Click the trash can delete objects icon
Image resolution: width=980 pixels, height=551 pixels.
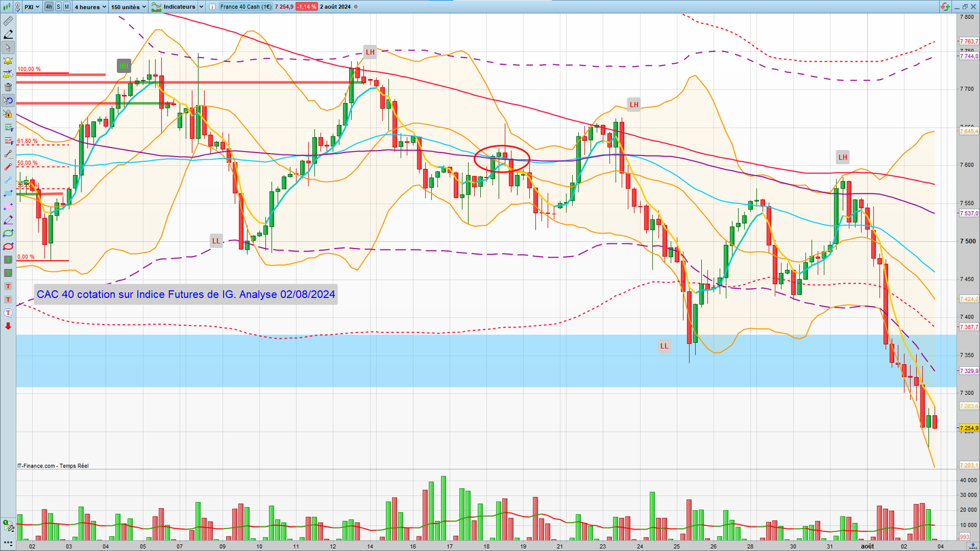[8, 88]
